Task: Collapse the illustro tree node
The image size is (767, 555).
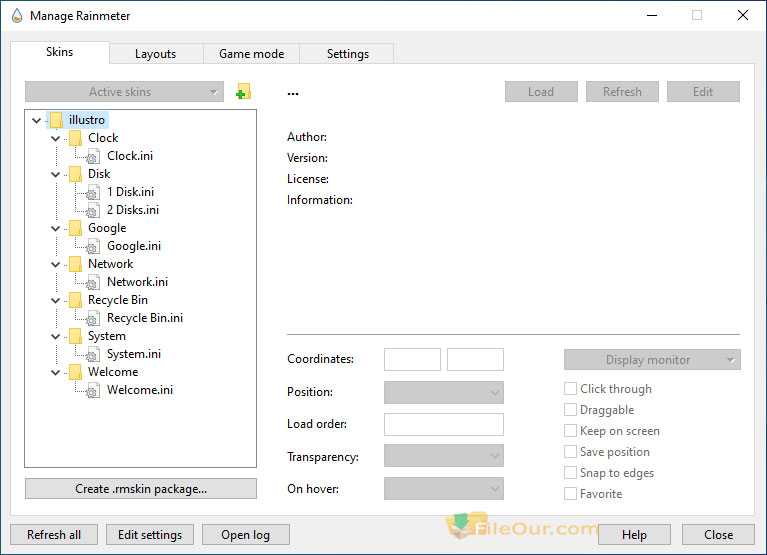Action: point(37,120)
